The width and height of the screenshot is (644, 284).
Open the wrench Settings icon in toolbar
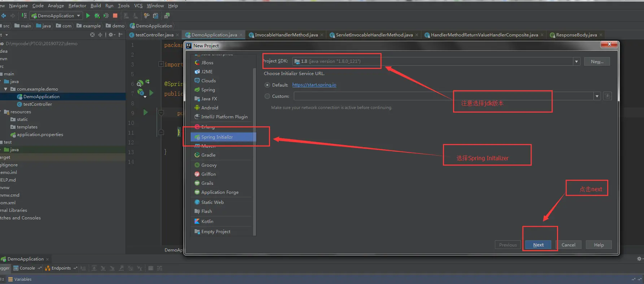tap(147, 16)
